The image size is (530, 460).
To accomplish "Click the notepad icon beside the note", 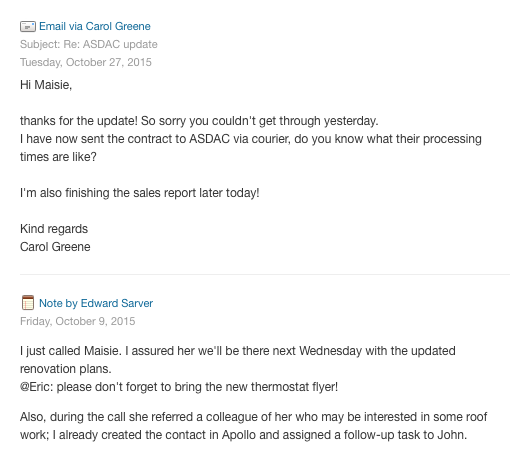I will coord(28,302).
